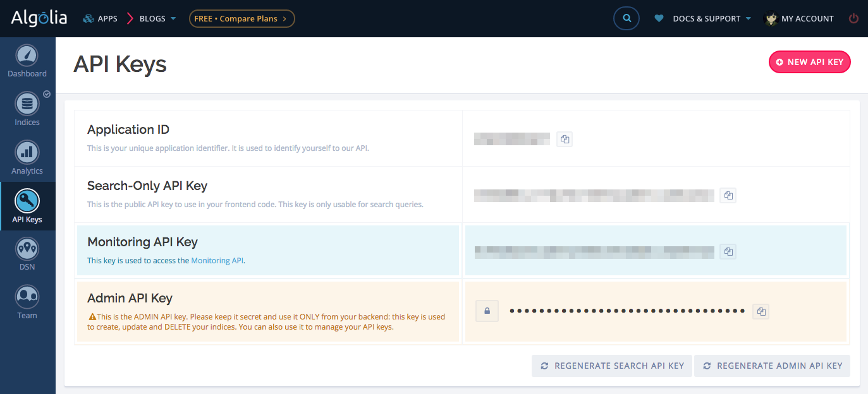Click the blurred Application ID value
The height and width of the screenshot is (394, 868).
click(x=512, y=139)
